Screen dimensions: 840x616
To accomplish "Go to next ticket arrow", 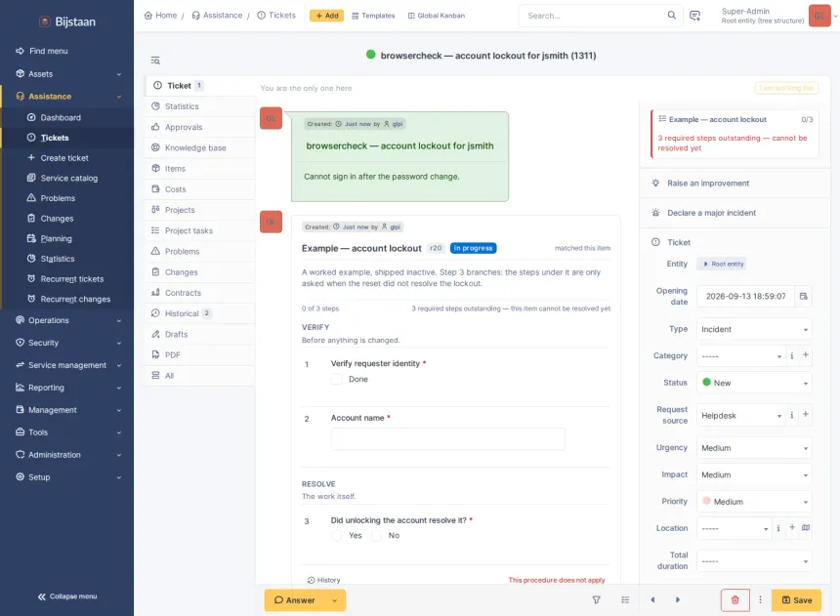I will click(678, 600).
